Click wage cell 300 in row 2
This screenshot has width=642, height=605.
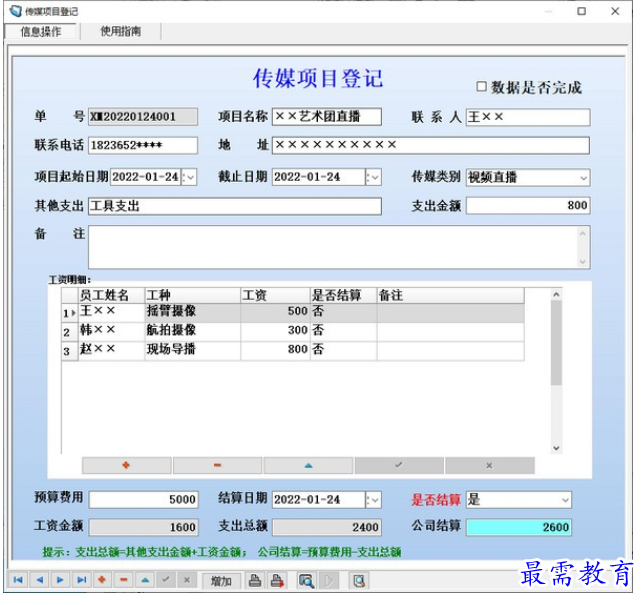pos(276,331)
